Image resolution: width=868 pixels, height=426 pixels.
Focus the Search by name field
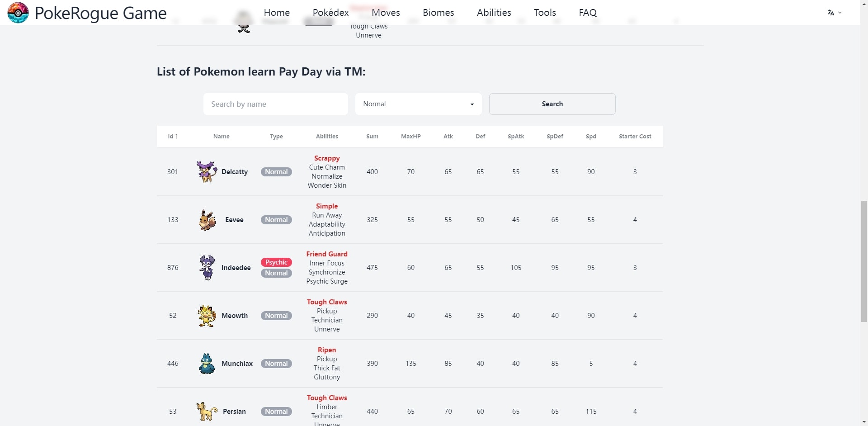[x=276, y=104]
